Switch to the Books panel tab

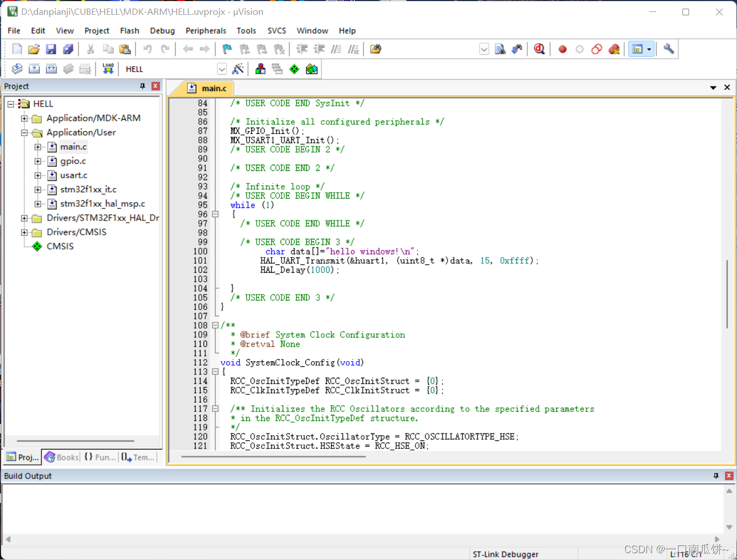click(x=62, y=457)
